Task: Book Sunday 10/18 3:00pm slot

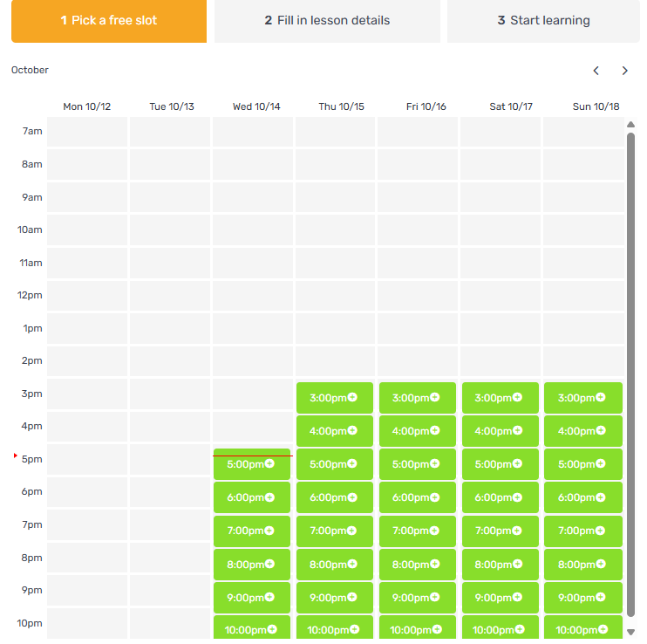Action: click(583, 398)
